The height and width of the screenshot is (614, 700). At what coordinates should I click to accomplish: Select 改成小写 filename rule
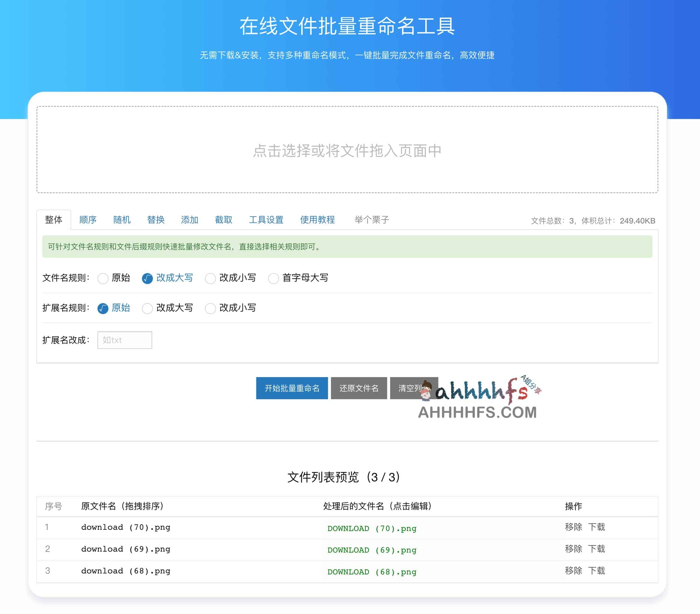click(210, 279)
